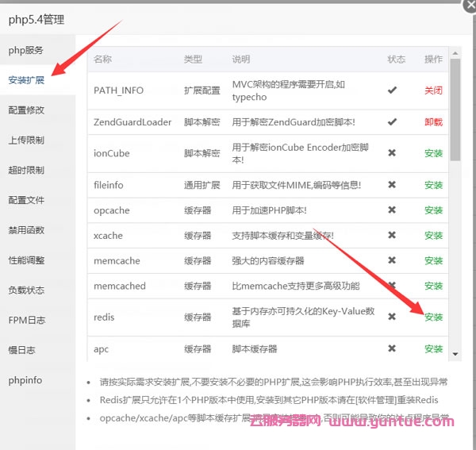
Task: Show the phpinfo tab
Action: coord(25,380)
